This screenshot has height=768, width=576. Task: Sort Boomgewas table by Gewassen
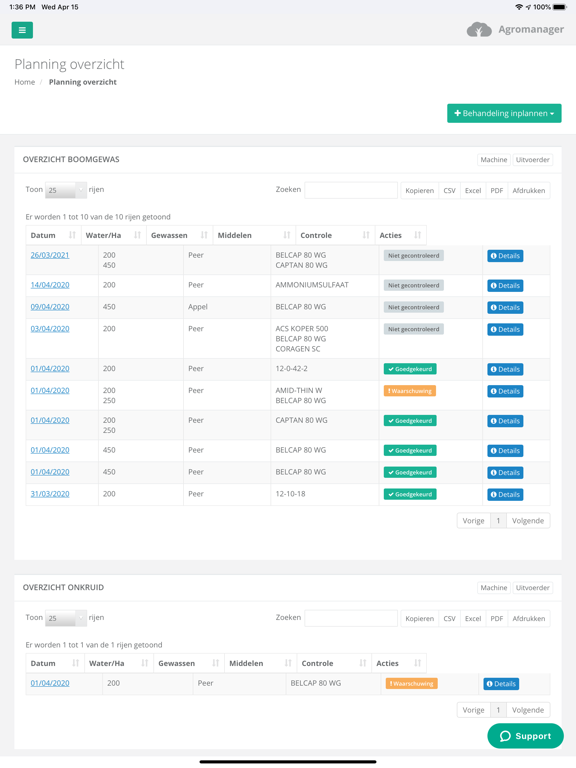pyautogui.click(x=179, y=235)
